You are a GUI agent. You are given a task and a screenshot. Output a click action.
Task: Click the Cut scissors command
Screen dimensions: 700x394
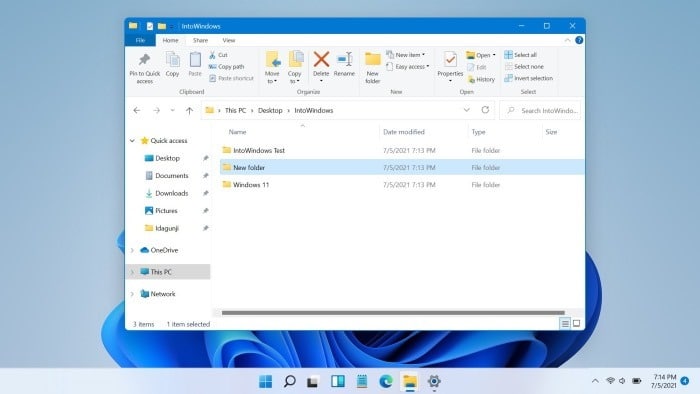(x=219, y=55)
